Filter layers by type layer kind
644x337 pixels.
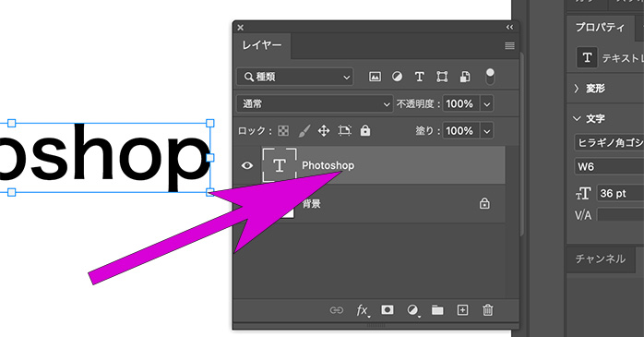[x=420, y=77]
